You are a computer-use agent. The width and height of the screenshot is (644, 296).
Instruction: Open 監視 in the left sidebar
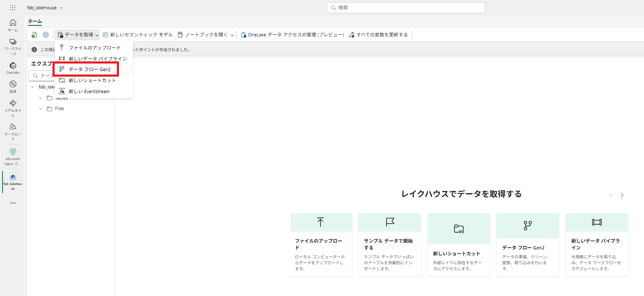tap(13, 87)
